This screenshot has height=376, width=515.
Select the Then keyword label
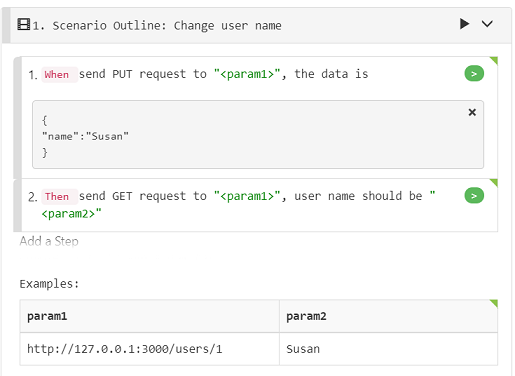59,197
